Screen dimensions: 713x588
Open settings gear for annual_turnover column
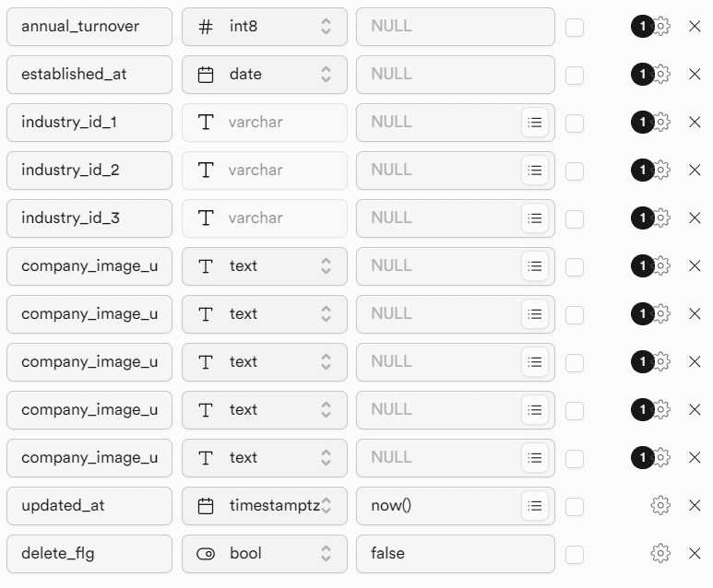(661, 27)
